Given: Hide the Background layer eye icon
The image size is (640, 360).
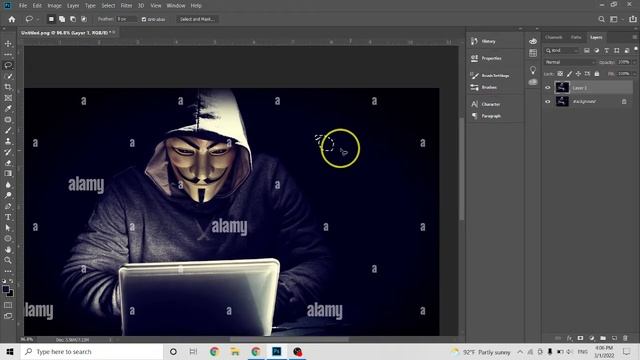Looking at the screenshot, I should (x=548, y=102).
